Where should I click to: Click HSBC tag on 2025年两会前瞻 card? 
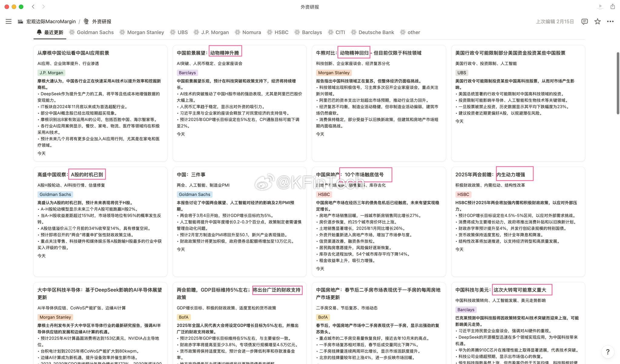463,195
